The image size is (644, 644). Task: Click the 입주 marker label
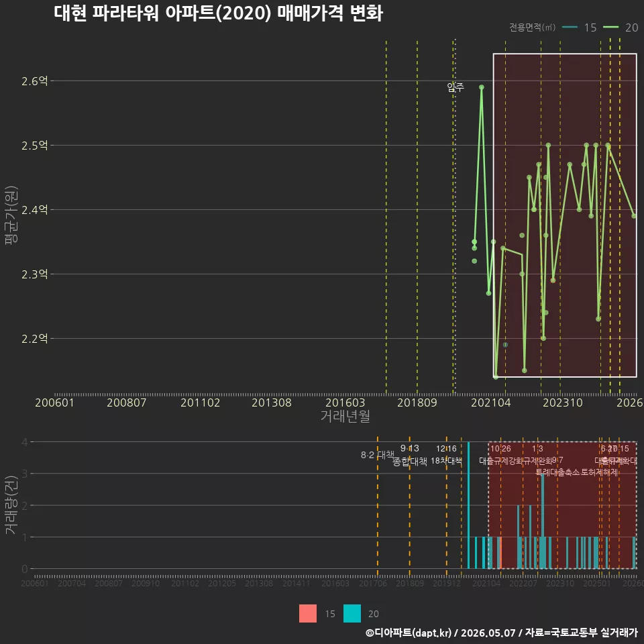455,87
